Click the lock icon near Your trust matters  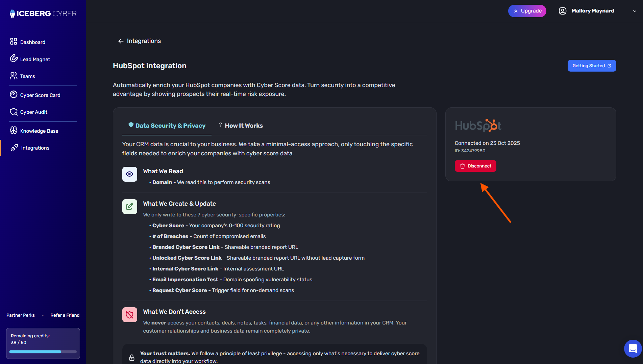[132, 357]
